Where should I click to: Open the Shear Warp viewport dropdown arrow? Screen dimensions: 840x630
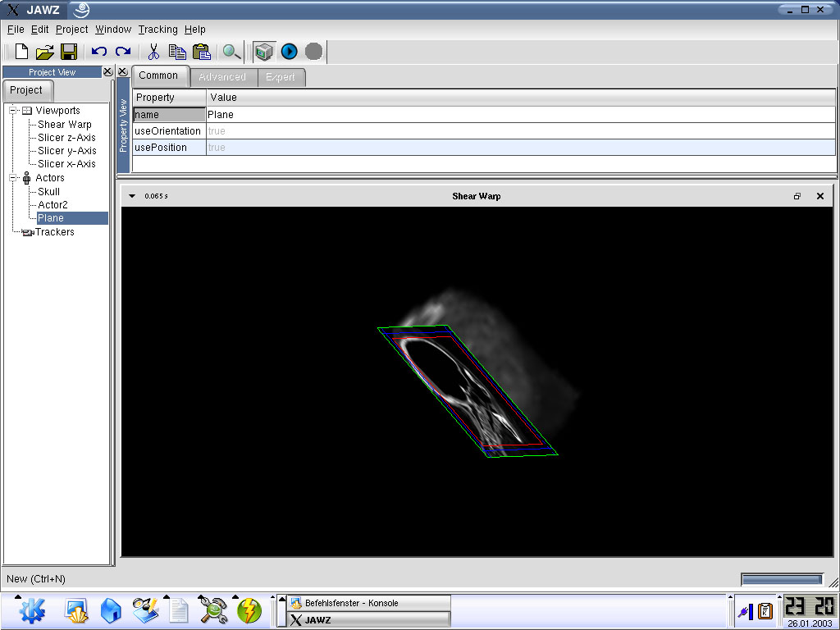[x=132, y=196]
